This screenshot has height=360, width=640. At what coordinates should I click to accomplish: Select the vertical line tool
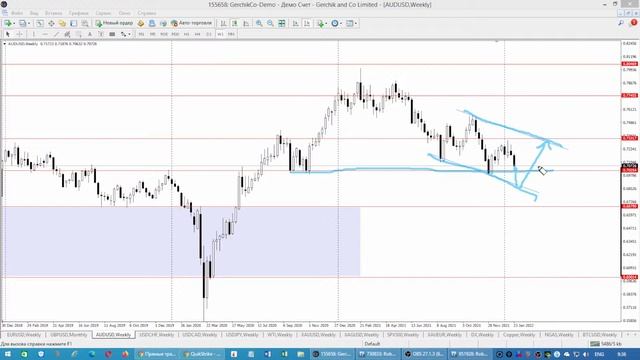33,34
